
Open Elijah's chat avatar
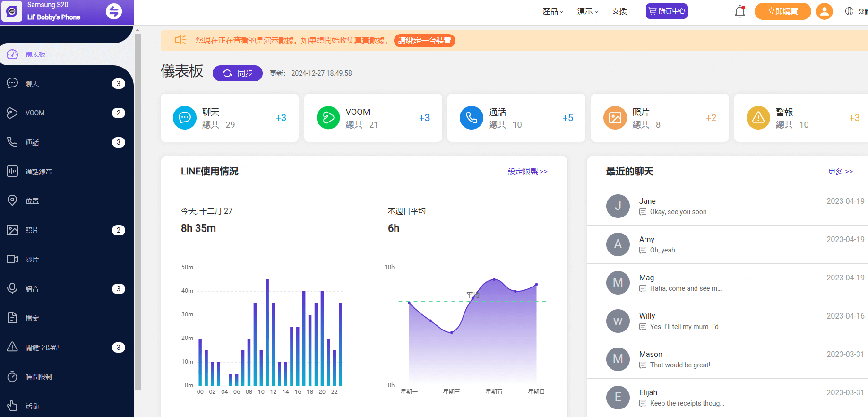(618, 398)
